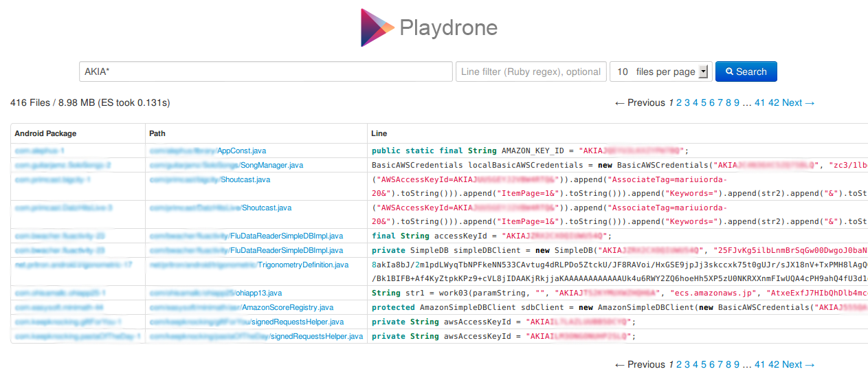The image size is (868, 378).
Task: Click the Android Package column header
Action: tap(45, 133)
